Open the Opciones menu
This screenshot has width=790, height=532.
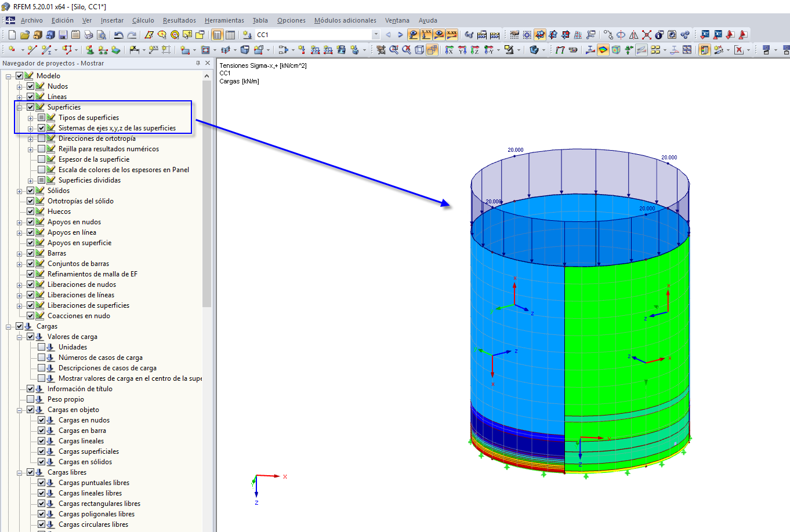click(x=291, y=20)
